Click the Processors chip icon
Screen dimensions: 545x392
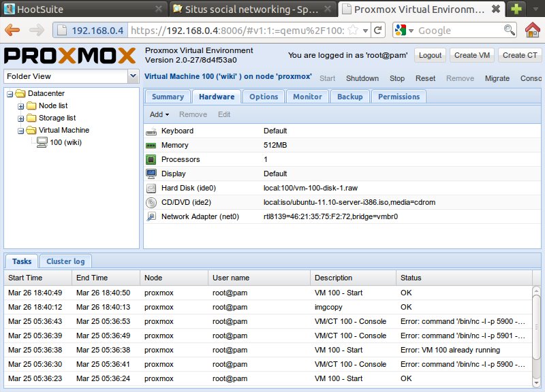(151, 160)
